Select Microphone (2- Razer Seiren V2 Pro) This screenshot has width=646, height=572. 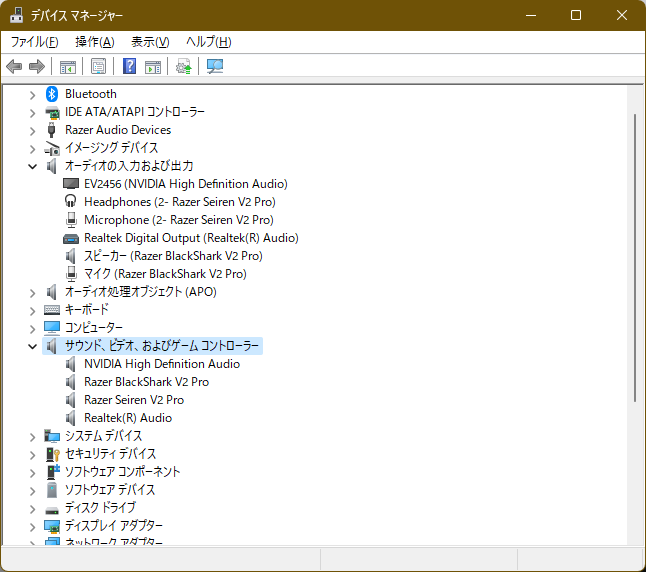[179, 220]
